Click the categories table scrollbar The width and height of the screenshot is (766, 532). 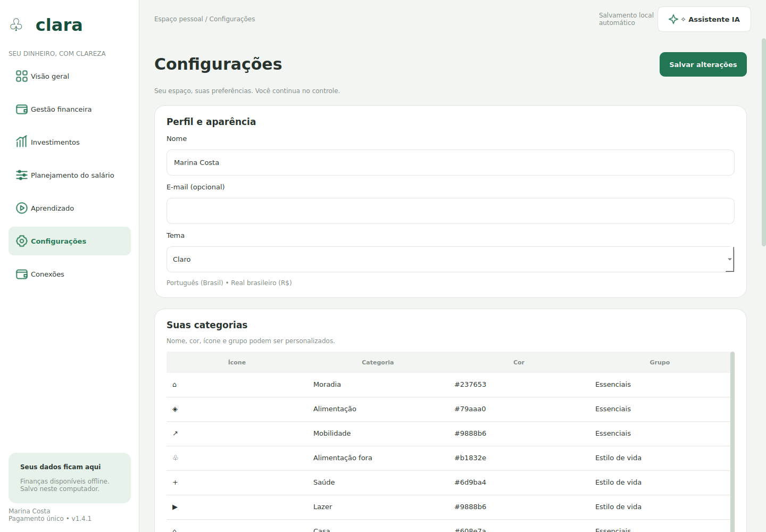coord(732,442)
